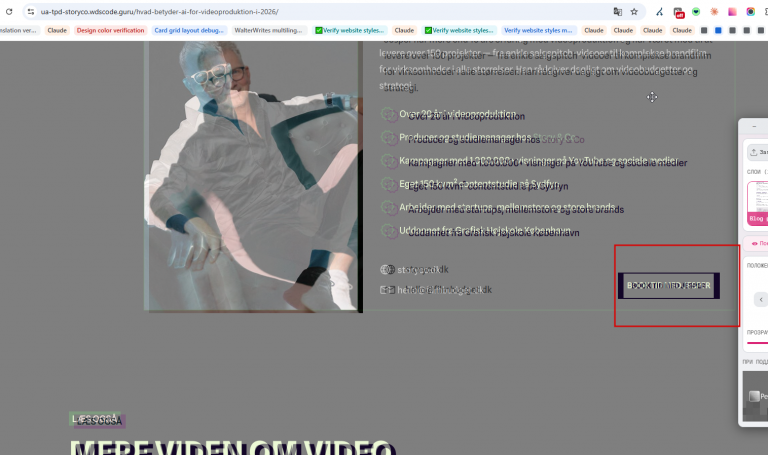Open 'Design color verification' bookmark

click(x=110, y=30)
